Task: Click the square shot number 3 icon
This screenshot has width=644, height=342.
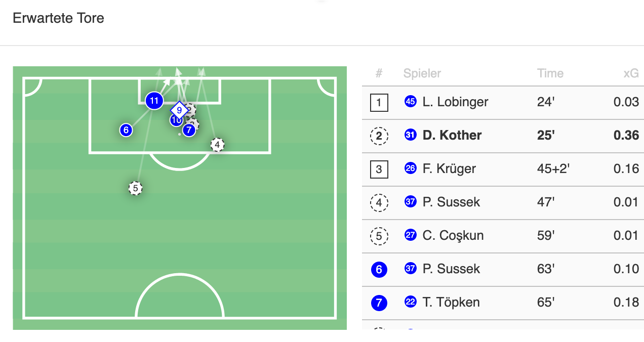Action: [379, 169]
